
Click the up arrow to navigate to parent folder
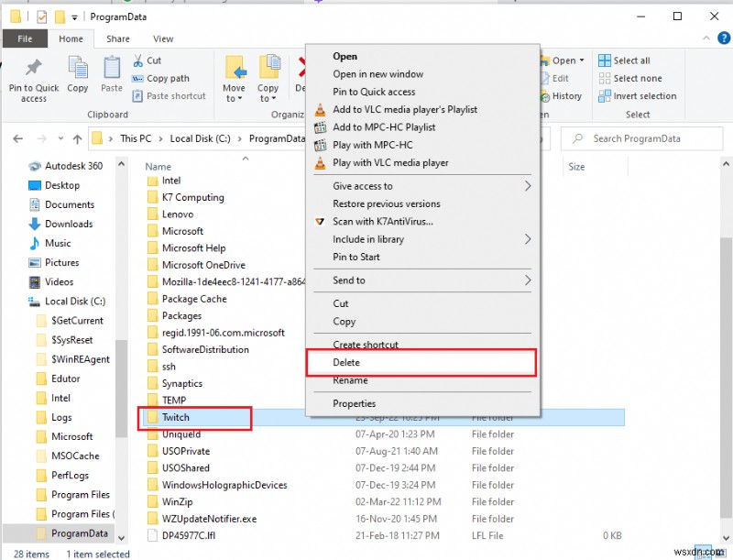click(76, 138)
